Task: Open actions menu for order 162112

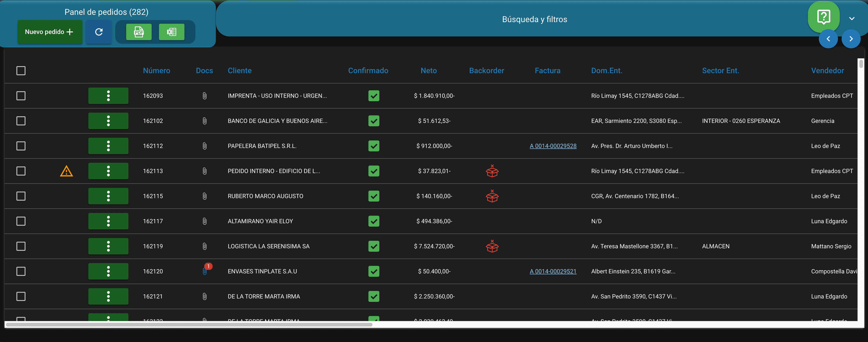Action: click(x=108, y=146)
